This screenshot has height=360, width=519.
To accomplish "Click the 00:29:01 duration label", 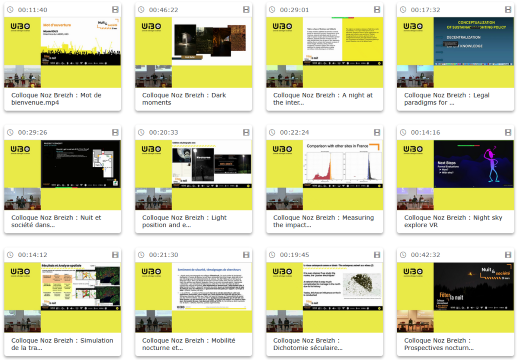I will (x=294, y=10).
